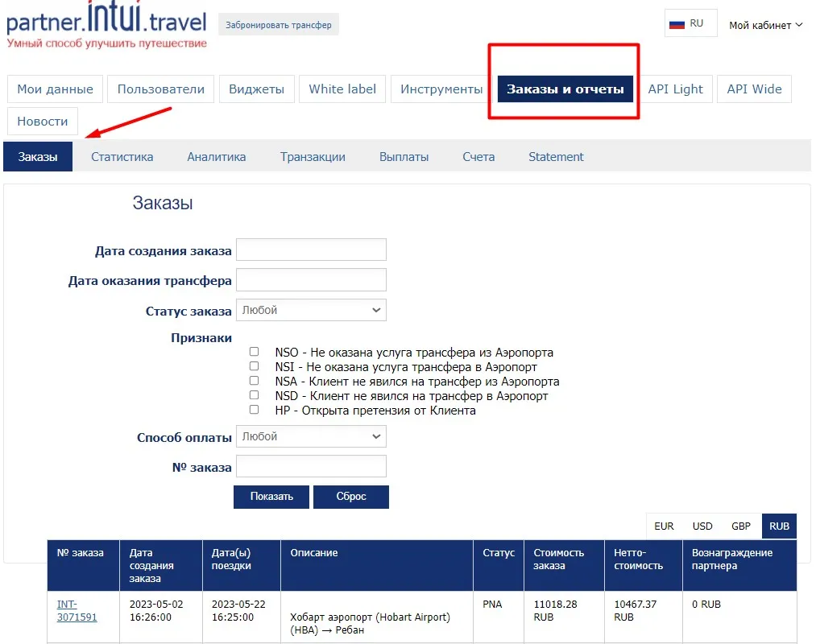Expand the Мой кабинет account menu
This screenshot has height=644, width=816.
[x=765, y=25]
